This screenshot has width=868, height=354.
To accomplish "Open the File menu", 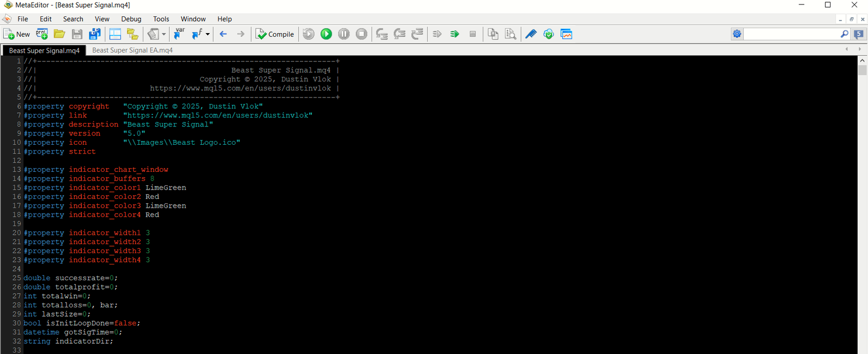I will [23, 19].
